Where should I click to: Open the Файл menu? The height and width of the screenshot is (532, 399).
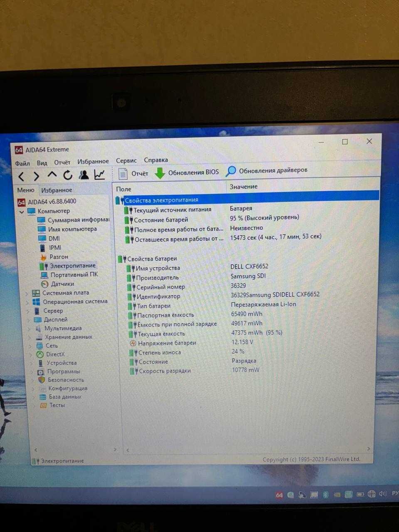click(x=22, y=163)
